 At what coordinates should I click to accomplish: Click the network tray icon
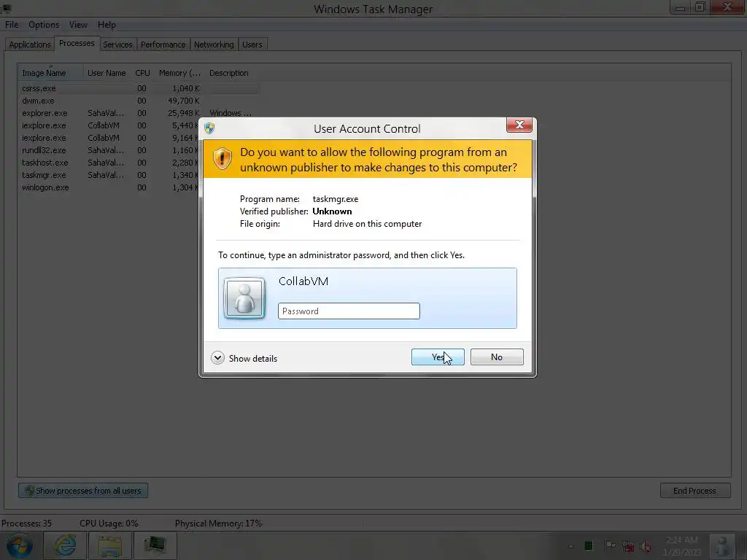point(628,546)
